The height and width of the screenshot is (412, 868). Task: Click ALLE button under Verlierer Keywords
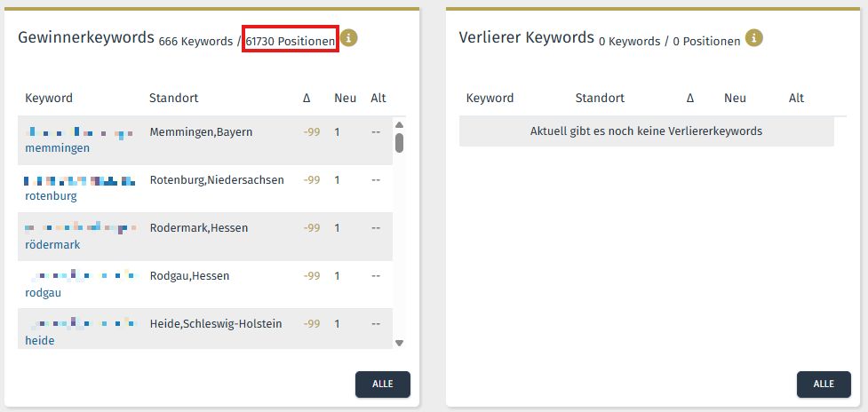(x=824, y=384)
